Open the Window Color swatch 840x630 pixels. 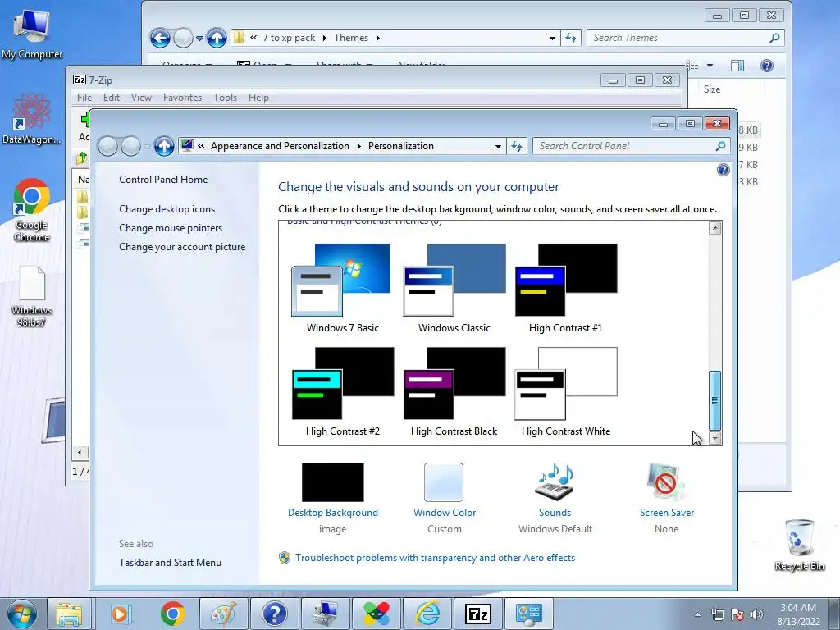click(444, 482)
